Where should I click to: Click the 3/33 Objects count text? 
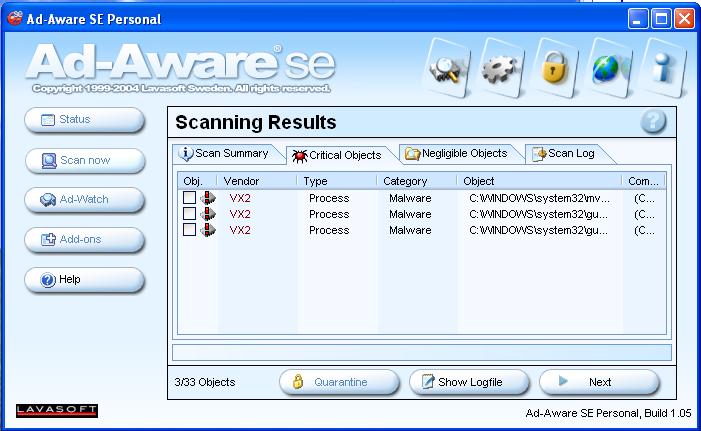(x=205, y=382)
